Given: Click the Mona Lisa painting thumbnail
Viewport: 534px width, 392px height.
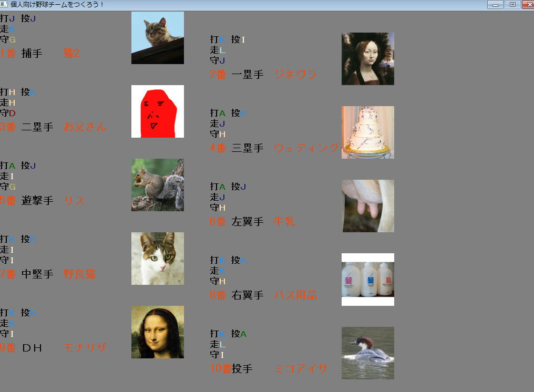Looking at the screenshot, I should [157, 332].
